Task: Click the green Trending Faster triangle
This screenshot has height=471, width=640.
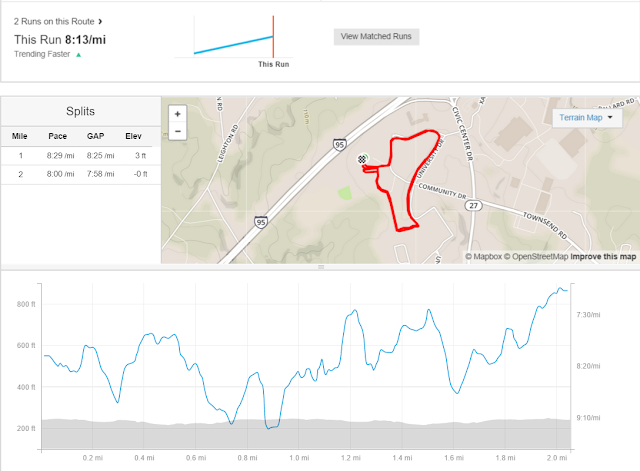Action: (78, 54)
